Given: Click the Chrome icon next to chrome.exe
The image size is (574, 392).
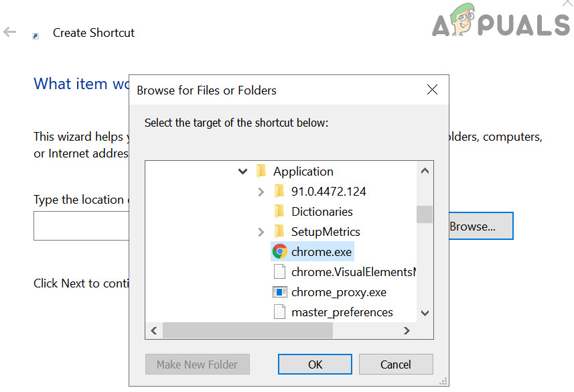Looking at the screenshot, I should pos(279,252).
